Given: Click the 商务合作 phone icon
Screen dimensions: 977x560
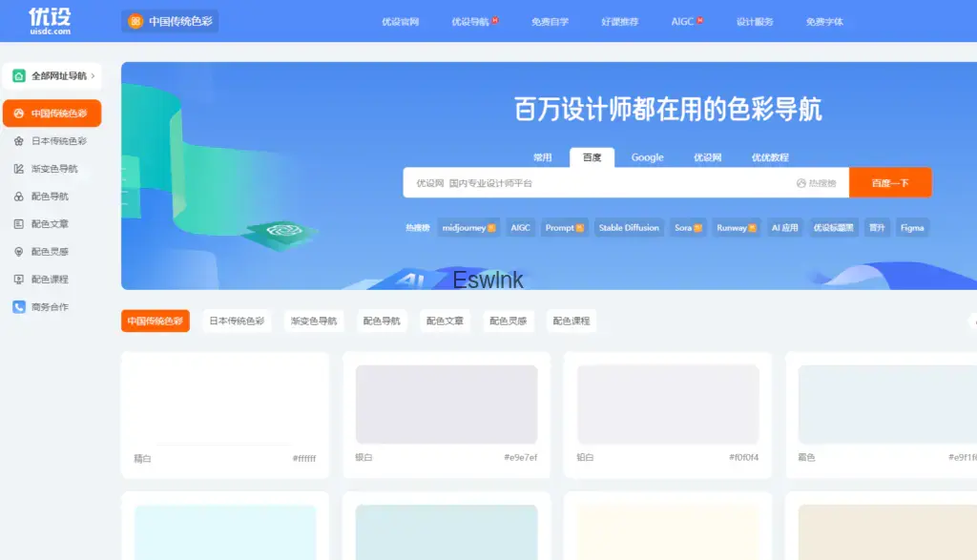Looking at the screenshot, I should coord(19,307).
